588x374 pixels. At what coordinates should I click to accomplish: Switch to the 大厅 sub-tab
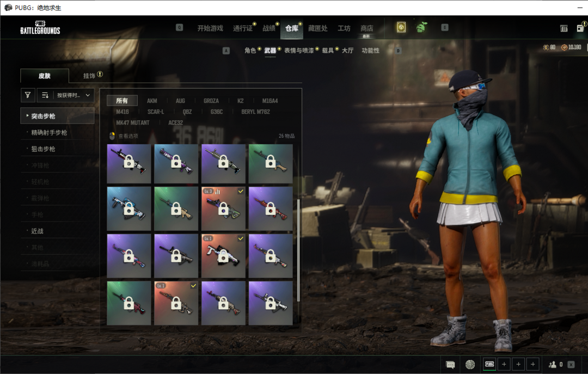[x=347, y=50]
